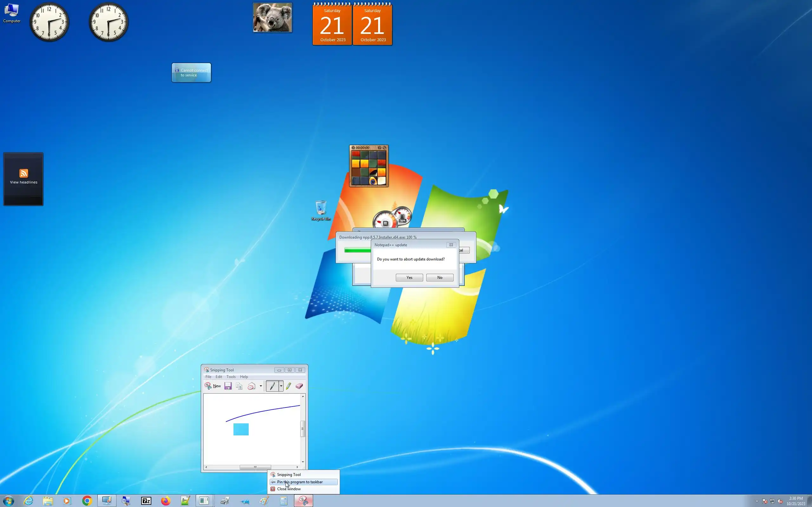Click the koala slideshow gadget picture

(272, 18)
